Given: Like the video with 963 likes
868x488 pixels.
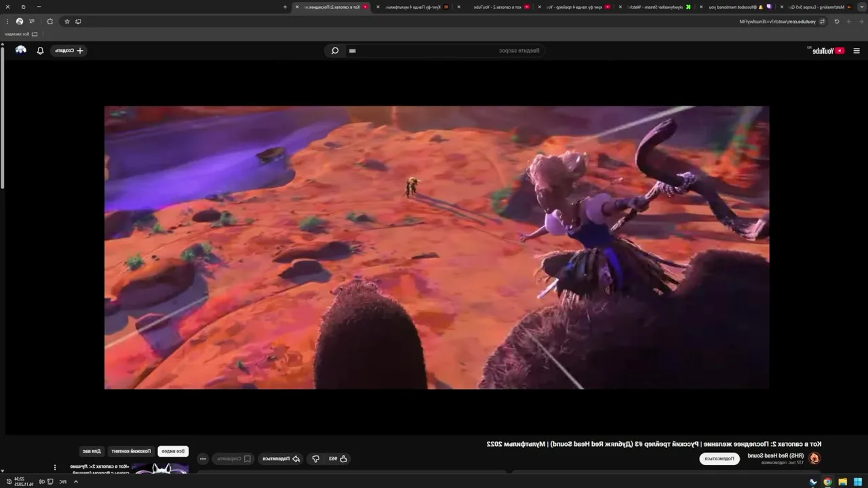Looking at the screenshot, I should click(x=338, y=459).
